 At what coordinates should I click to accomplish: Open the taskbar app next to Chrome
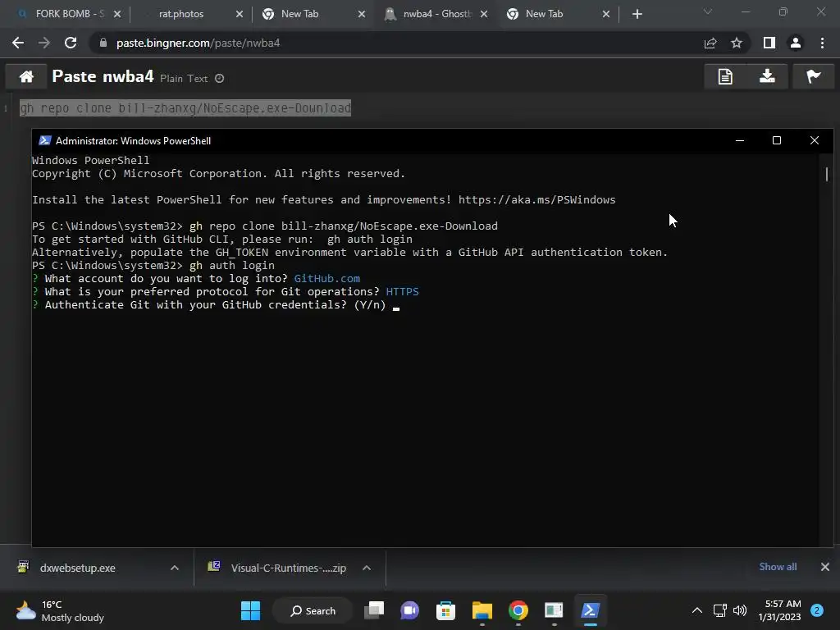point(554,610)
